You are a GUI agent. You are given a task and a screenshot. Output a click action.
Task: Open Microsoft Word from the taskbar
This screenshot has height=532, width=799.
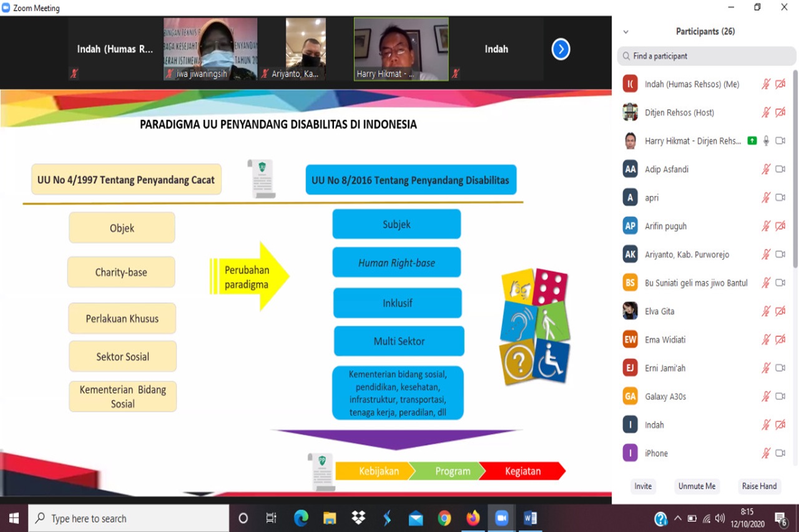pyautogui.click(x=530, y=518)
